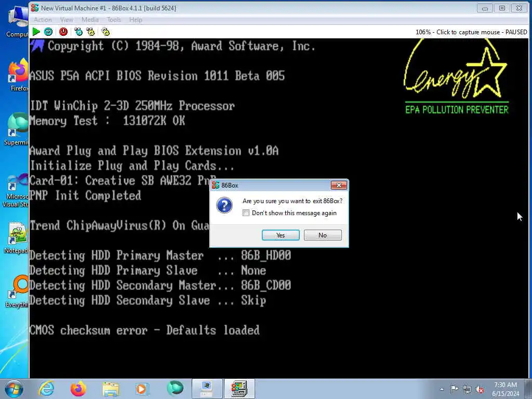
Task: Launch Firefox from the taskbar
Action: pyautogui.click(x=78, y=389)
